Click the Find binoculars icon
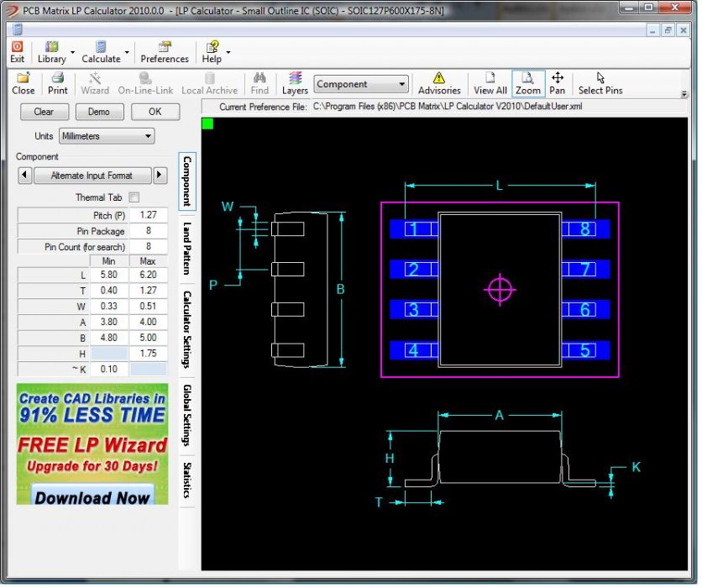The width and height of the screenshot is (702, 588). coord(259,78)
